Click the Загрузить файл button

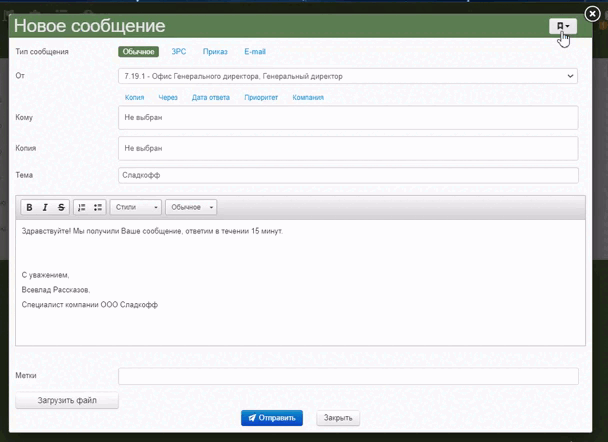[x=67, y=400]
